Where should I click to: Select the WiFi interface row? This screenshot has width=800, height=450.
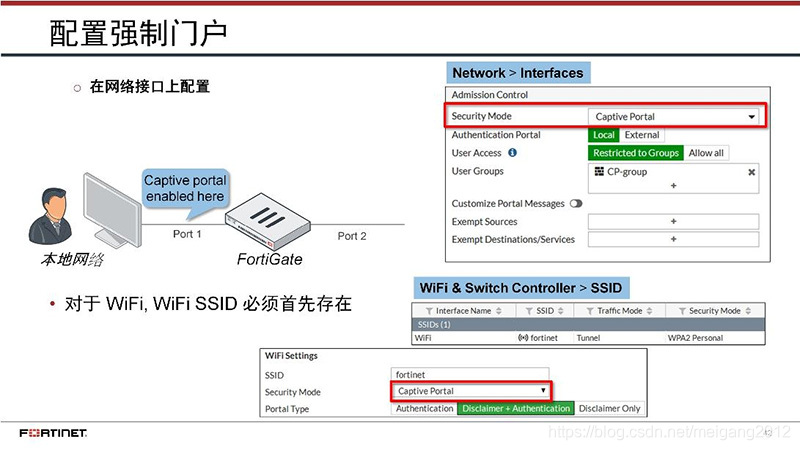click(x=588, y=338)
